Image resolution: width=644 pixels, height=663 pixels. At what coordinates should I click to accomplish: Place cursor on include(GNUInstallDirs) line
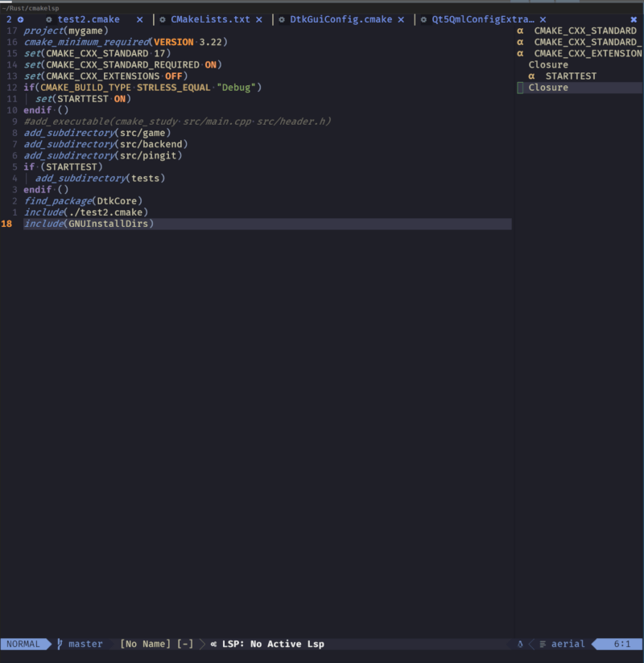89,224
